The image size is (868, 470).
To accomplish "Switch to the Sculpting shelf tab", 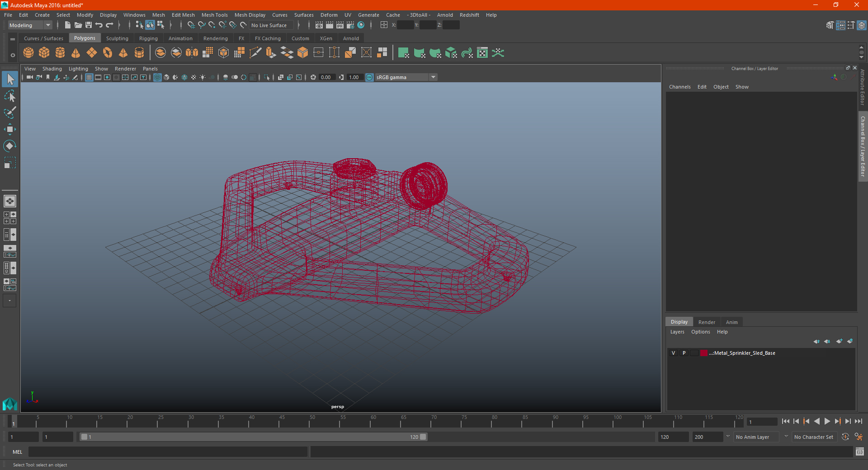I will click(x=117, y=38).
